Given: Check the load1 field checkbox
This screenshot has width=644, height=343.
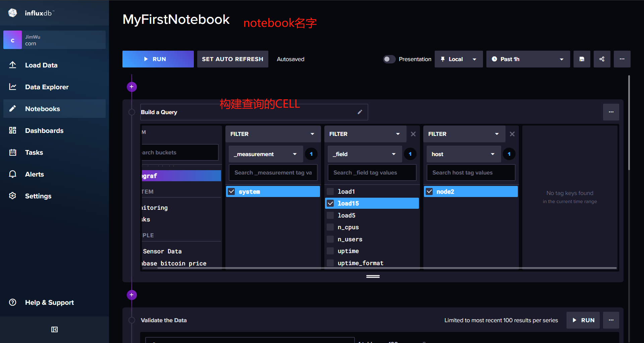Looking at the screenshot, I should (330, 191).
